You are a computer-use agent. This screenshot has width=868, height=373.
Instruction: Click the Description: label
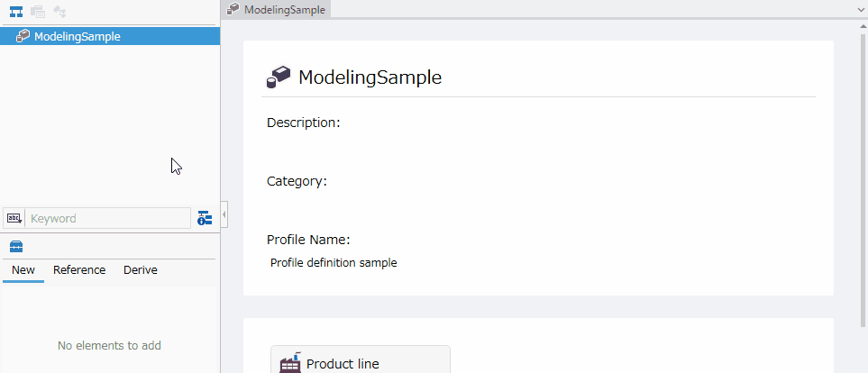point(304,123)
